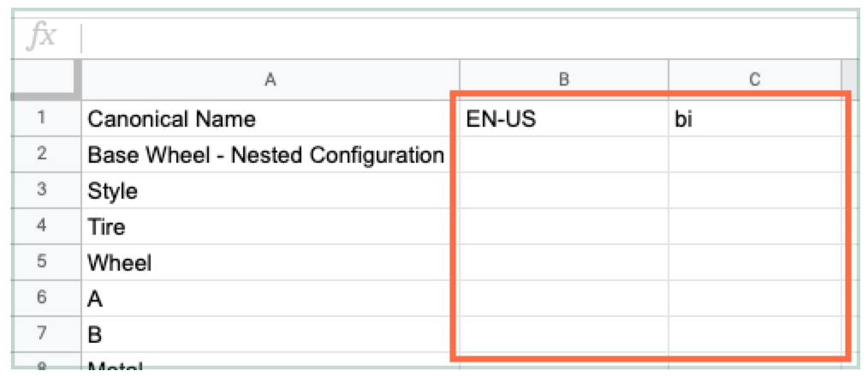Viewport: 868px width, 377px height.
Task: Click the Wheel cell in column A
Action: (271, 262)
